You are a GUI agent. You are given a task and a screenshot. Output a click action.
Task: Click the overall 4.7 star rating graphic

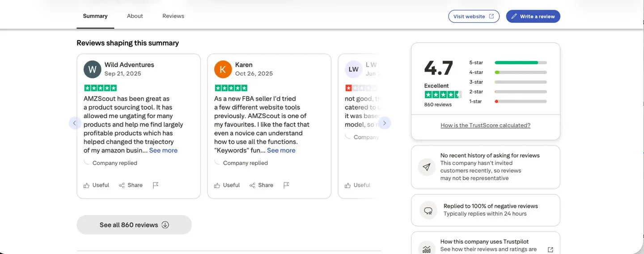[443, 95]
